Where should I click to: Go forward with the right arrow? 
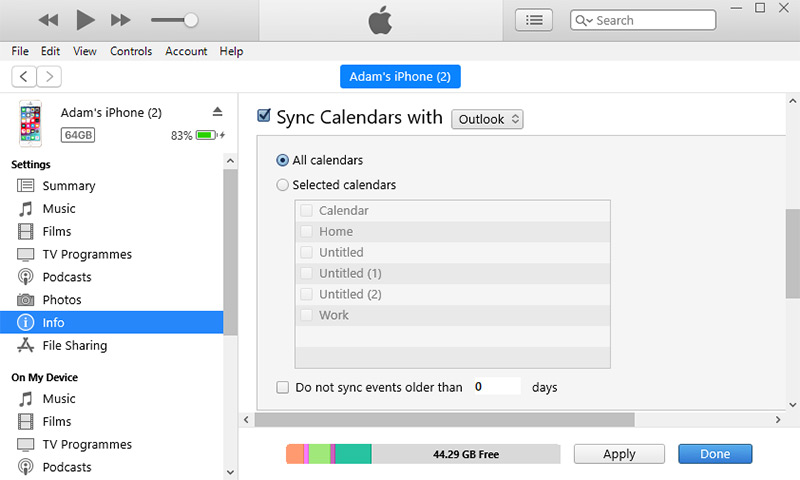[x=49, y=77]
